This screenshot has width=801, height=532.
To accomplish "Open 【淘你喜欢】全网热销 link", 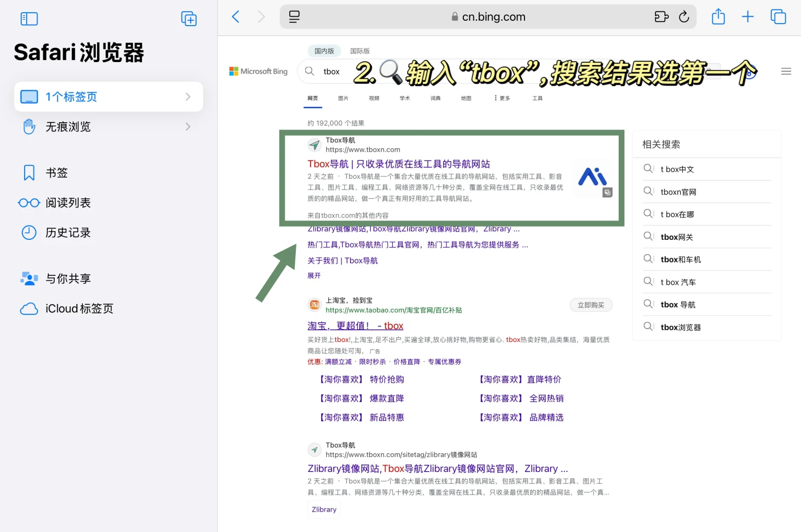I will point(521,398).
